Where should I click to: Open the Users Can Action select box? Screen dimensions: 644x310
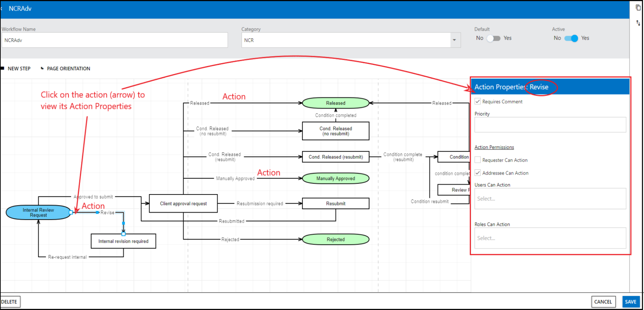(550, 199)
